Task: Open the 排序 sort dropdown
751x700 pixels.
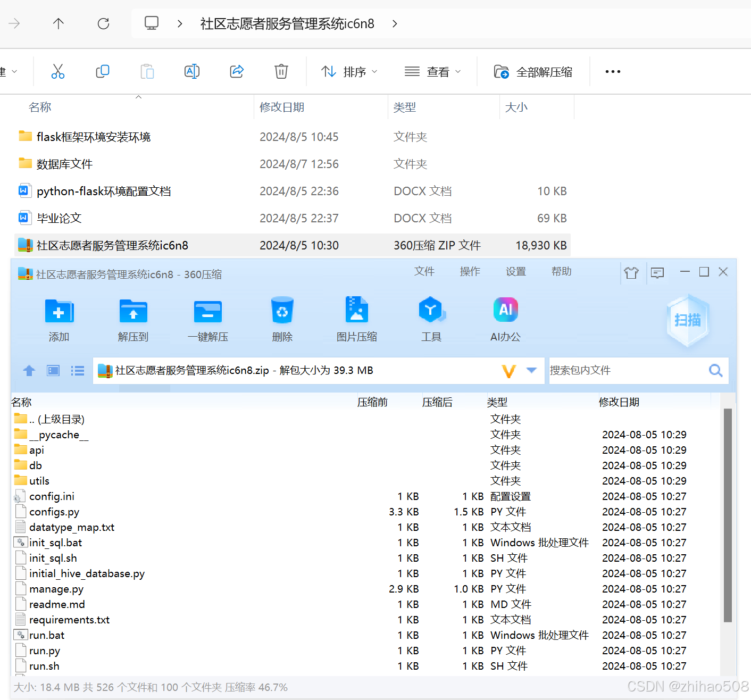Action: tap(349, 71)
